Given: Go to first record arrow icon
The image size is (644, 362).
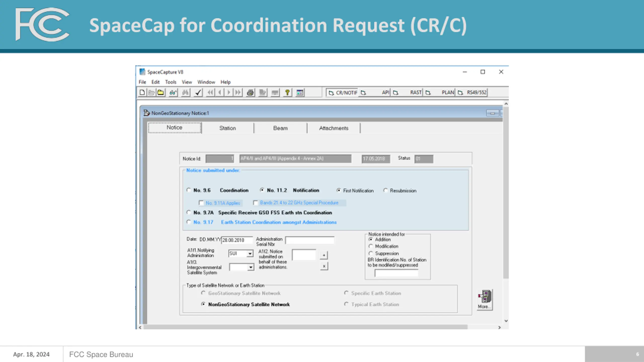Looking at the screenshot, I should tap(211, 93).
